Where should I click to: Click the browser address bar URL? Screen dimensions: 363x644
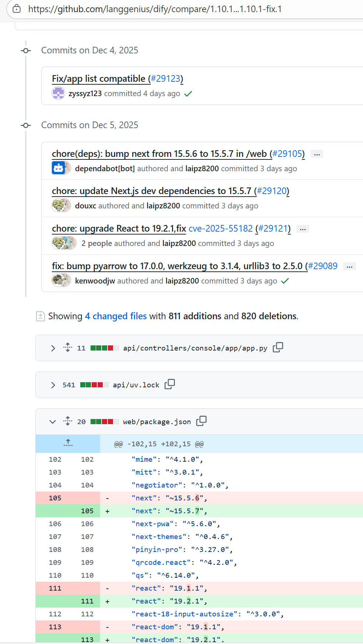[x=155, y=9]
